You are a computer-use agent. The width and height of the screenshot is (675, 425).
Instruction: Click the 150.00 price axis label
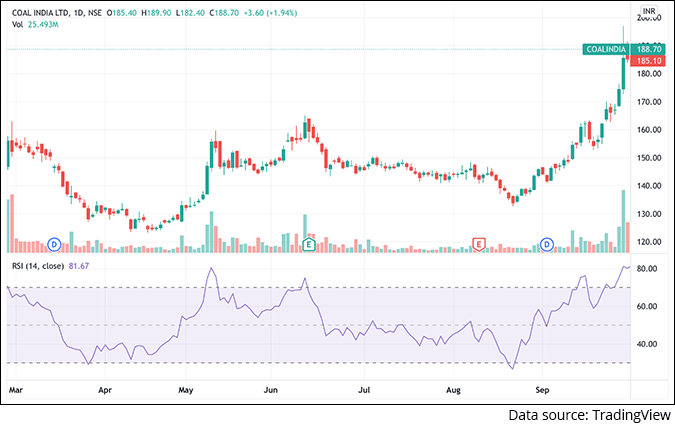click(x=649, y=158)
